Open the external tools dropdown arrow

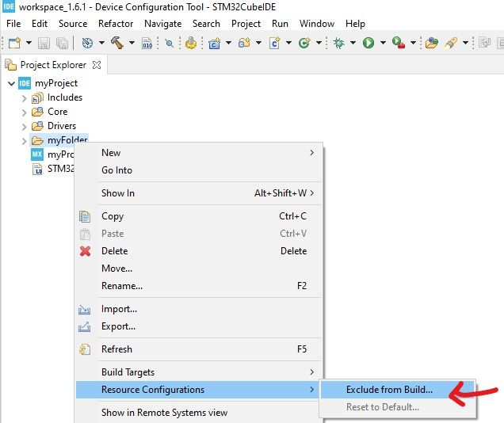pyautogui.click(x=413, y=43)
